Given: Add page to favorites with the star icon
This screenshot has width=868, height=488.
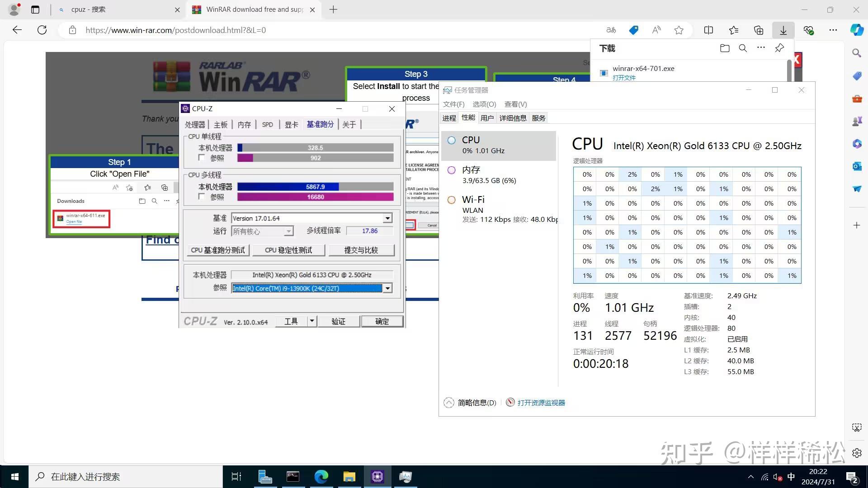Looking at the screenshot, I should click(679, 30).
